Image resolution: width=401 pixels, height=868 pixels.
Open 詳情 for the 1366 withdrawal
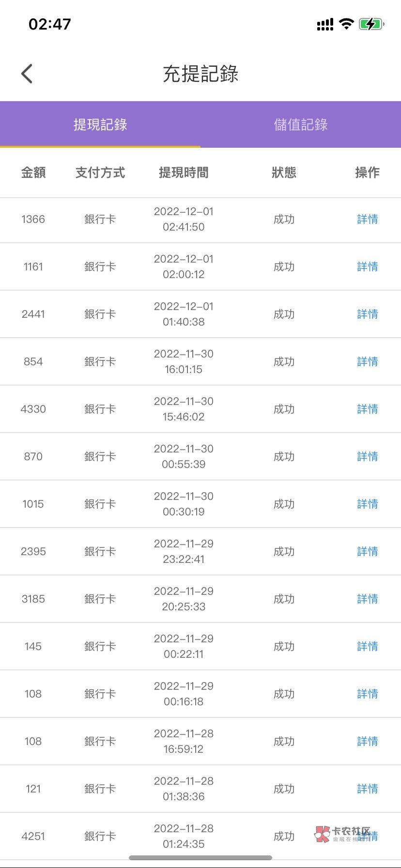click(x=367, y=219)
